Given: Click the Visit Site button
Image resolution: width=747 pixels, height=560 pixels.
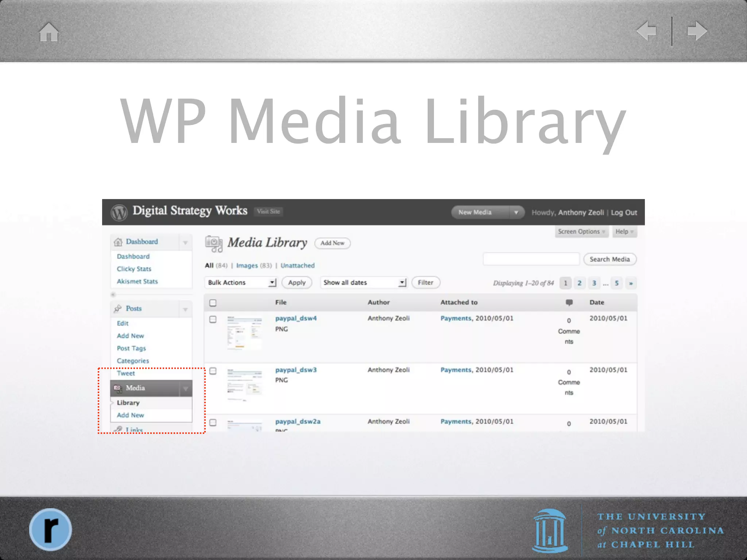Looking at the screenshot, I should (268, 211).
